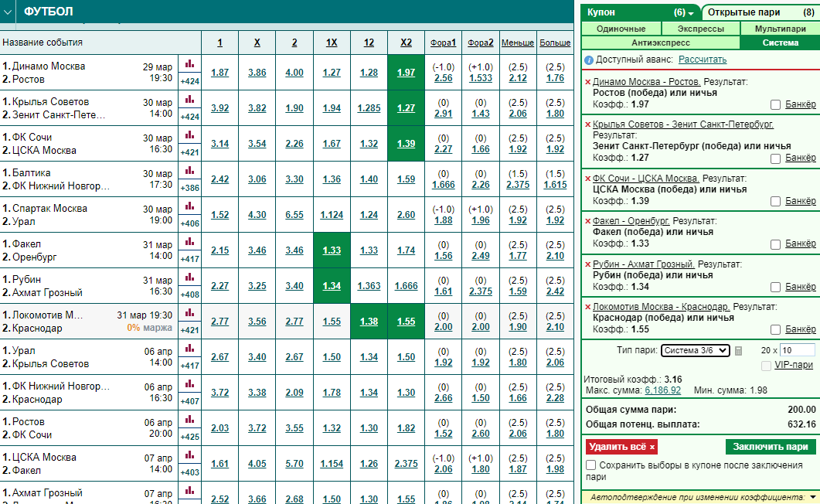Viewport: 820px width, 504px height.
Task: Select the Антиэкспресс bet tab
Action: pos(661,43)
